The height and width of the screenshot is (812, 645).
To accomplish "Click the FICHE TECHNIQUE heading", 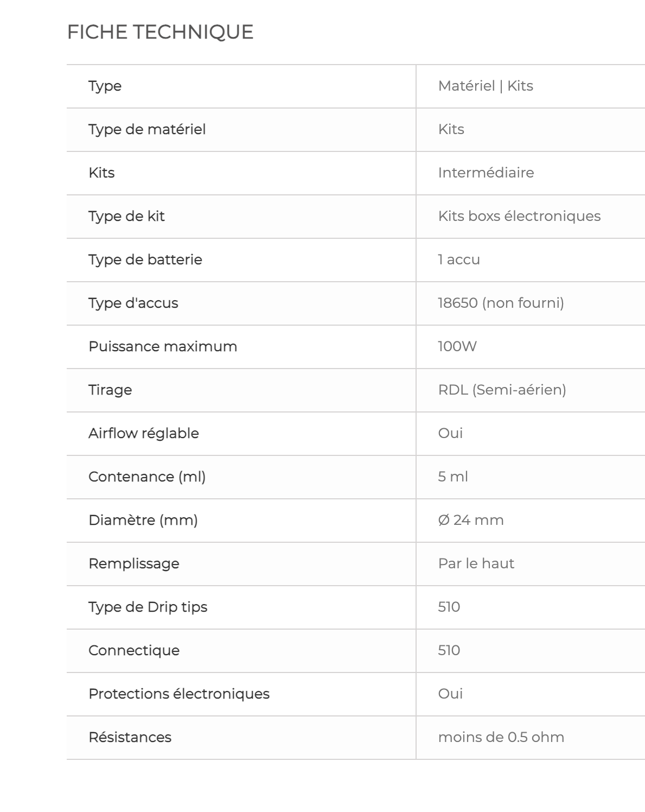I will coord(160,32).
